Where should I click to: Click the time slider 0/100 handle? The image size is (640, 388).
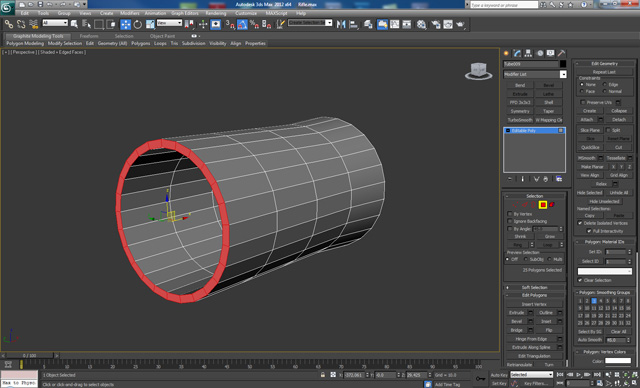coord(29,356)
